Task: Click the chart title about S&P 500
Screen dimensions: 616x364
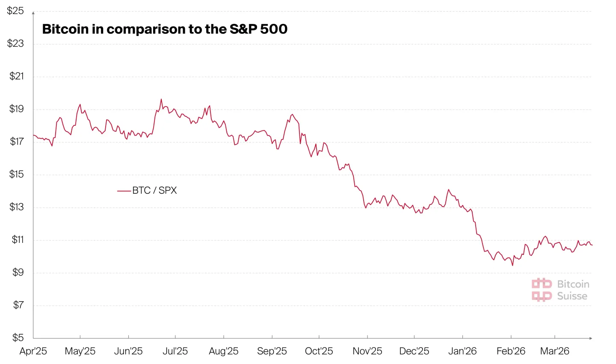Action: [x=165, y=29]
